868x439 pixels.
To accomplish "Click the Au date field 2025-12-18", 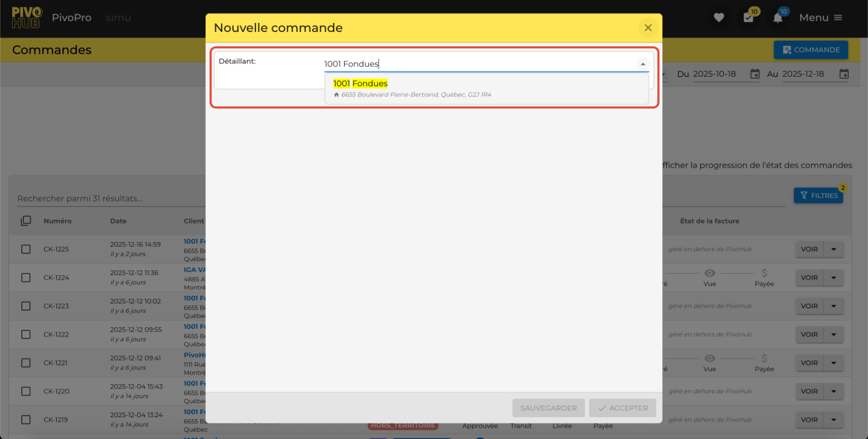I will [803, 74].
